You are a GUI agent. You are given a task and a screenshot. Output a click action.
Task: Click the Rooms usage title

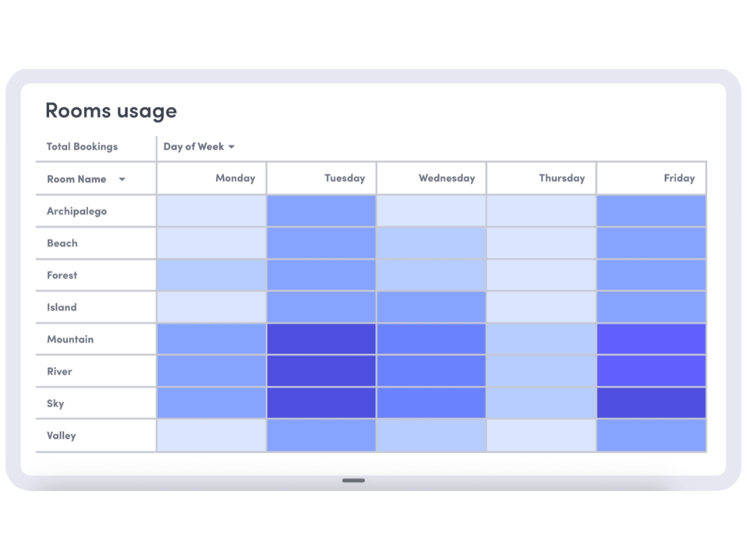click(111, 111)
